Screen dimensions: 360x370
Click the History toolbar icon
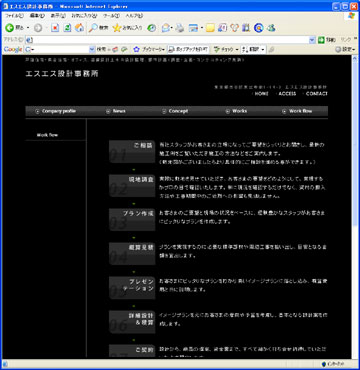(152, 28)
